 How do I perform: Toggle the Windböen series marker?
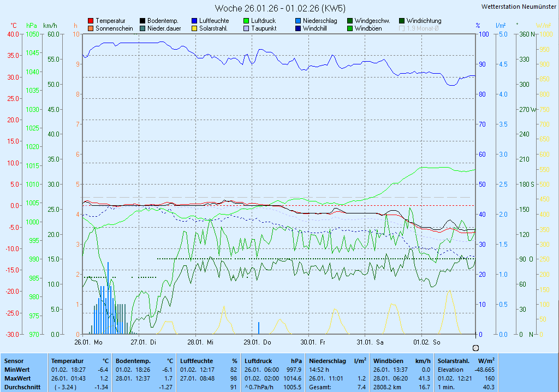pos(350,28)
